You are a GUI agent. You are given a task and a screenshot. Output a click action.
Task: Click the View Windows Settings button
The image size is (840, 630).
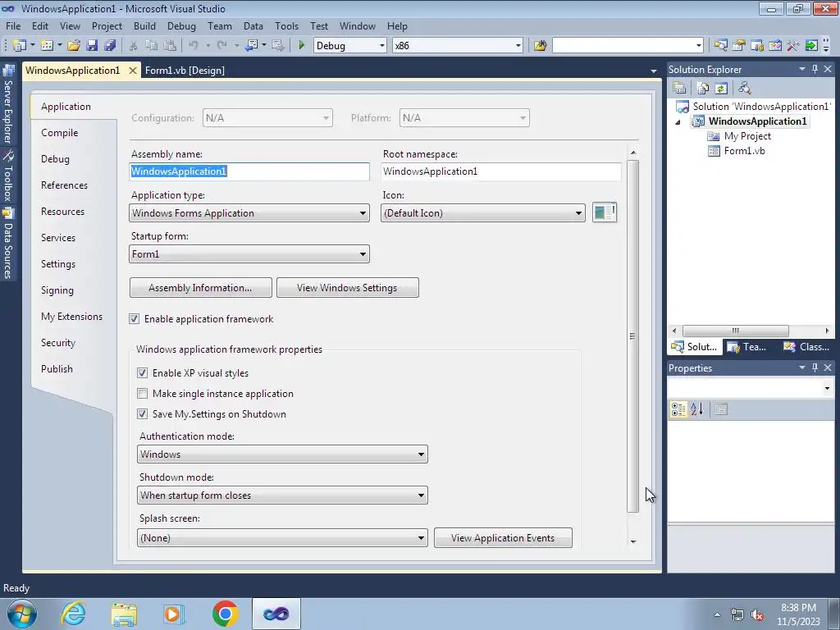[x=347, y=288]
